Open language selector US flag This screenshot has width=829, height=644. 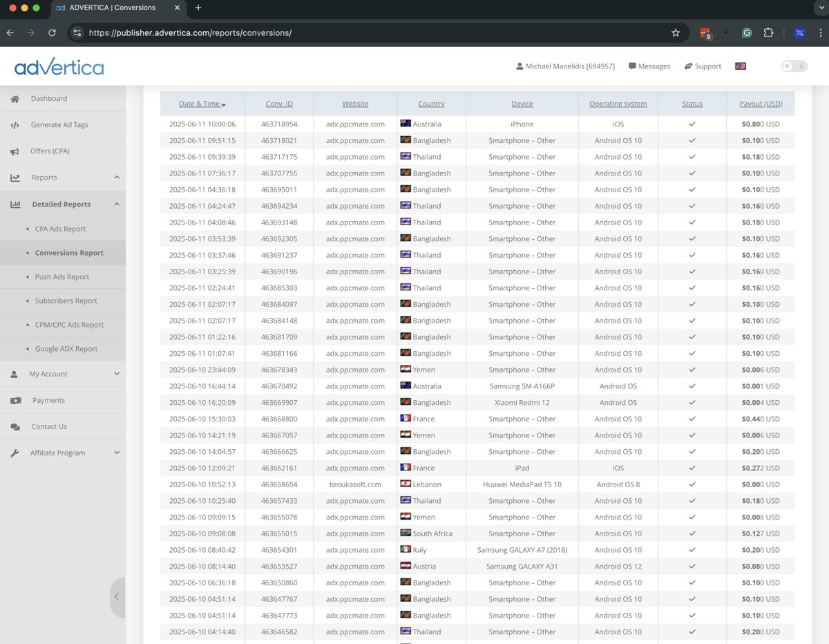tap(741, 66)
